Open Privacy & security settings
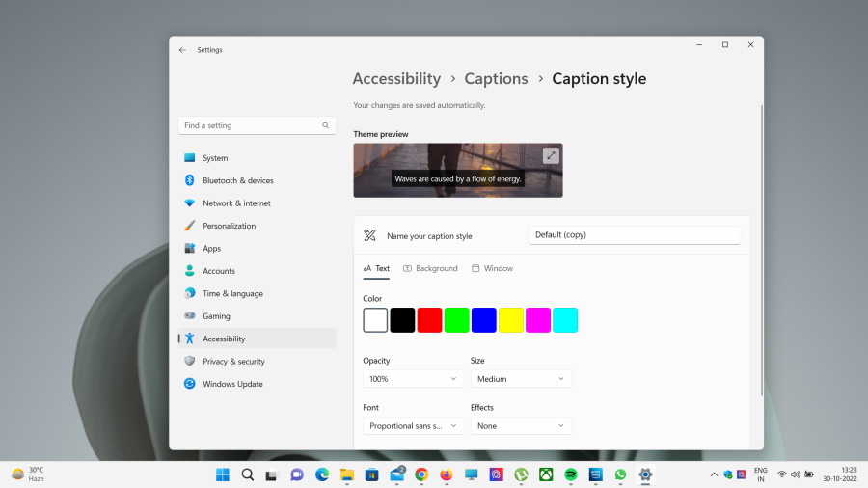868x488 pixels. [x=233, y=362]
